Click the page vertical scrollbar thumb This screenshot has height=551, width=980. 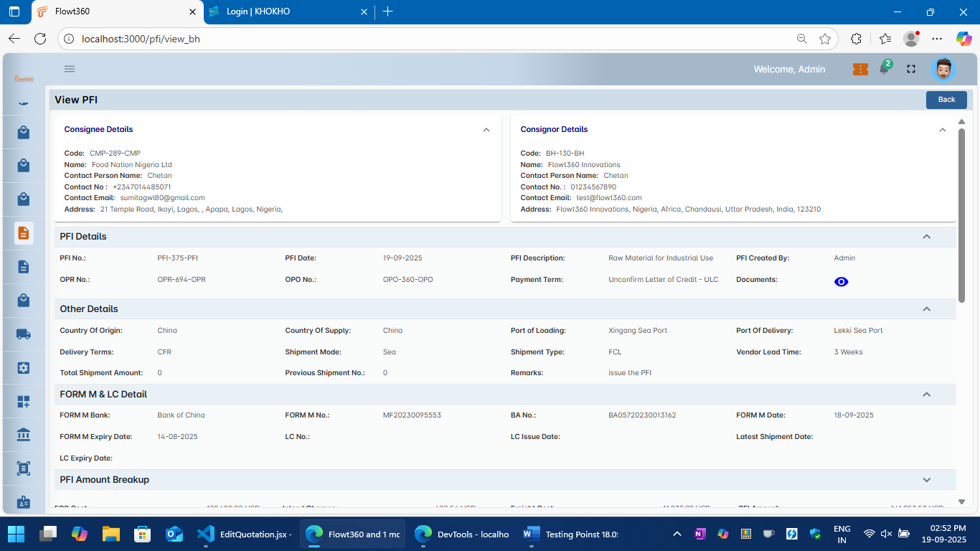[961, 215]
